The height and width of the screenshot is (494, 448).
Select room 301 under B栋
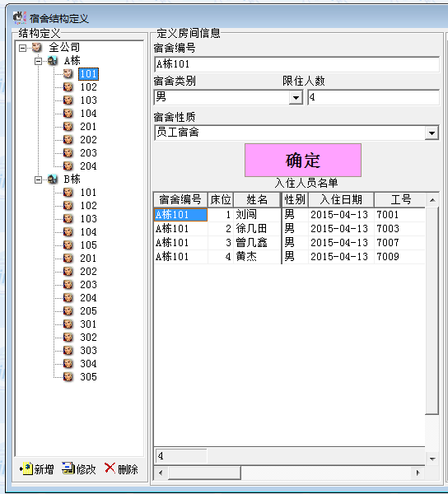point(88,324)
